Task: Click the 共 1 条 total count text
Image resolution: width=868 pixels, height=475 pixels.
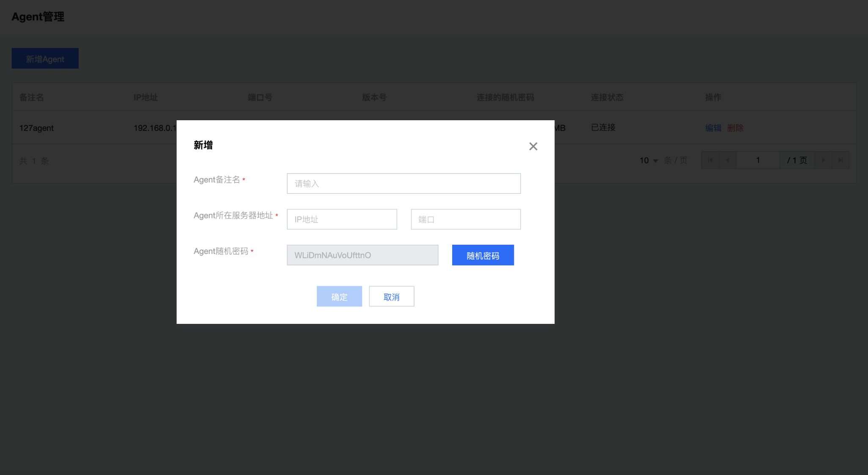Action: [34, 161]
